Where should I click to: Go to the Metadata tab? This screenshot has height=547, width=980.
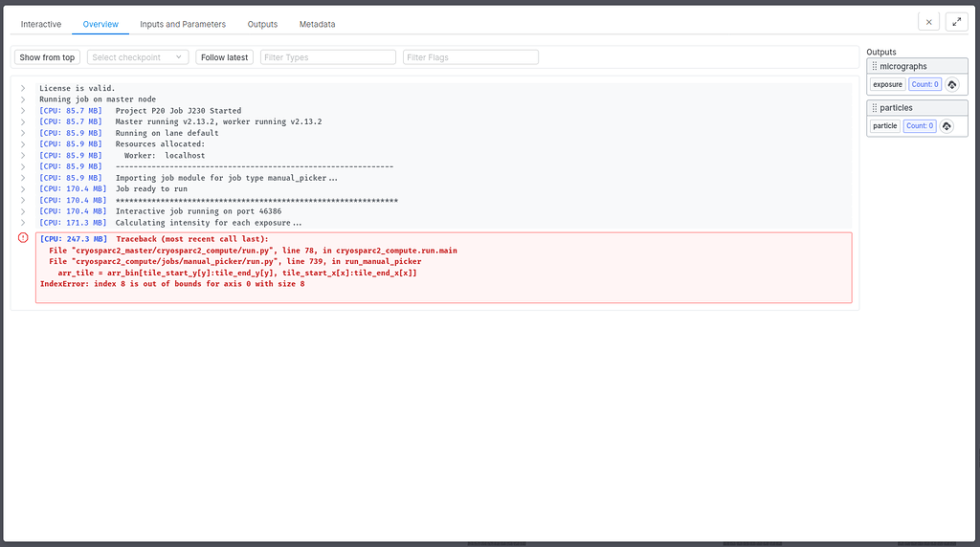pyautogui.click(x=317, y=24)
